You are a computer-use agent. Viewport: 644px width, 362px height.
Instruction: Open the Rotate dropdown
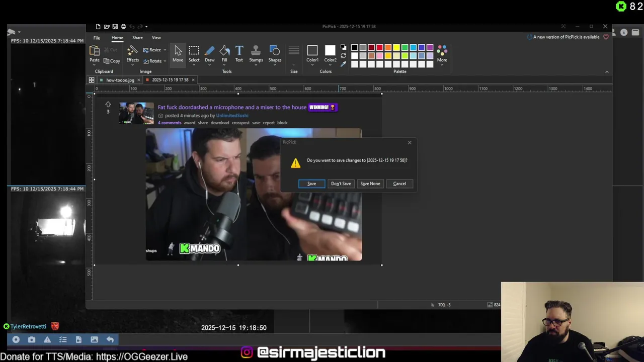[x=165, y=61]
